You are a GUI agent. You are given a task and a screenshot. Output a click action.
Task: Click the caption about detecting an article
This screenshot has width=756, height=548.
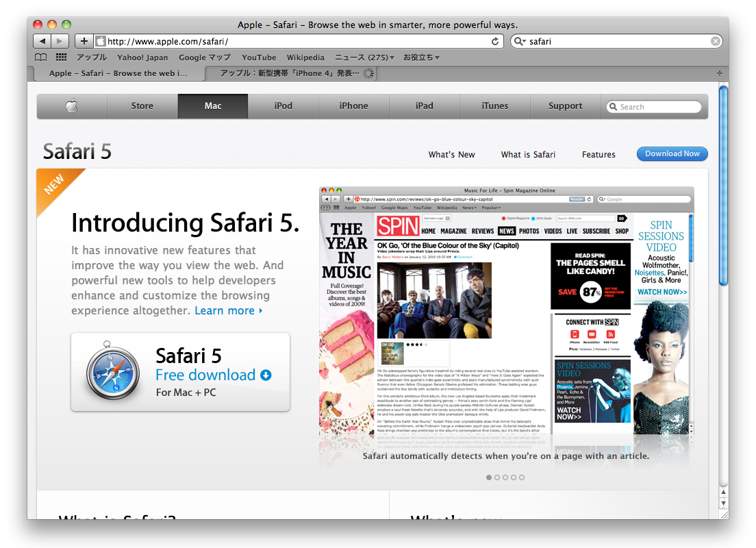coord(506,456)
